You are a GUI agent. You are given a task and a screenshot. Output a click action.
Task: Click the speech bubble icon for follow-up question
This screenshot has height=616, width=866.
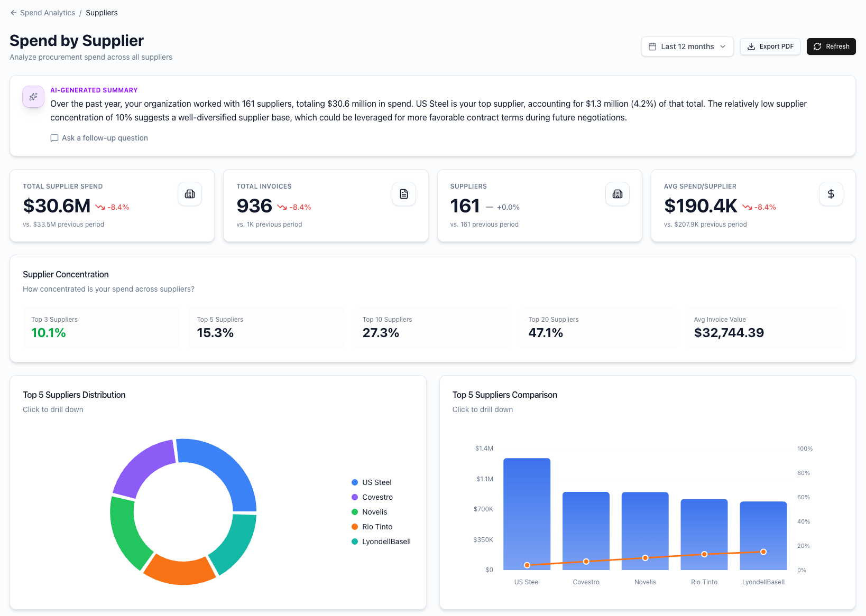(x=54, y=138)
